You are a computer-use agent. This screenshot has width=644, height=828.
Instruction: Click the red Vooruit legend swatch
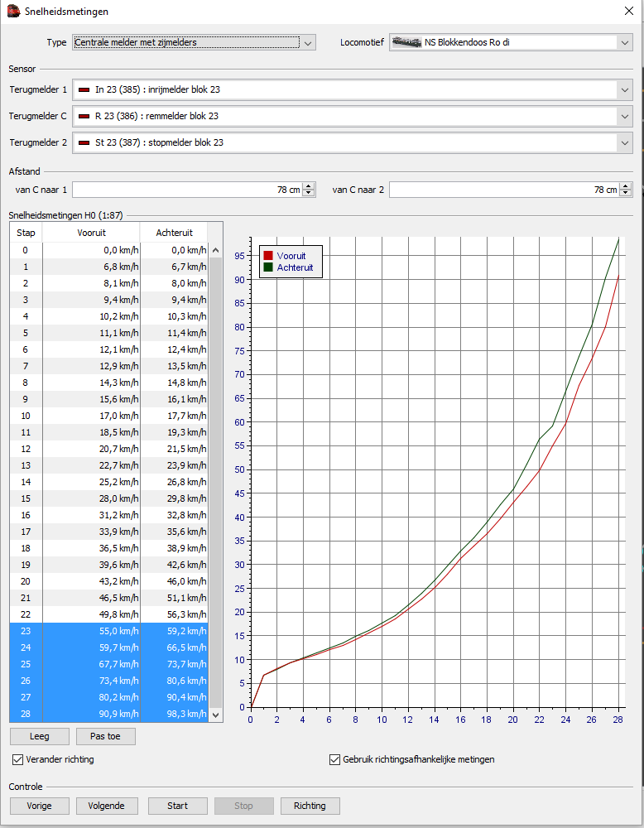click(x=268, y=256)
